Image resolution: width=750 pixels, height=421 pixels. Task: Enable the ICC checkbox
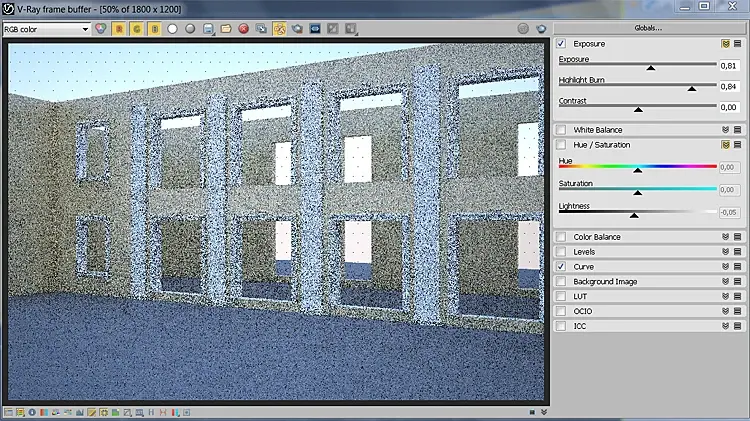[561, 326]
